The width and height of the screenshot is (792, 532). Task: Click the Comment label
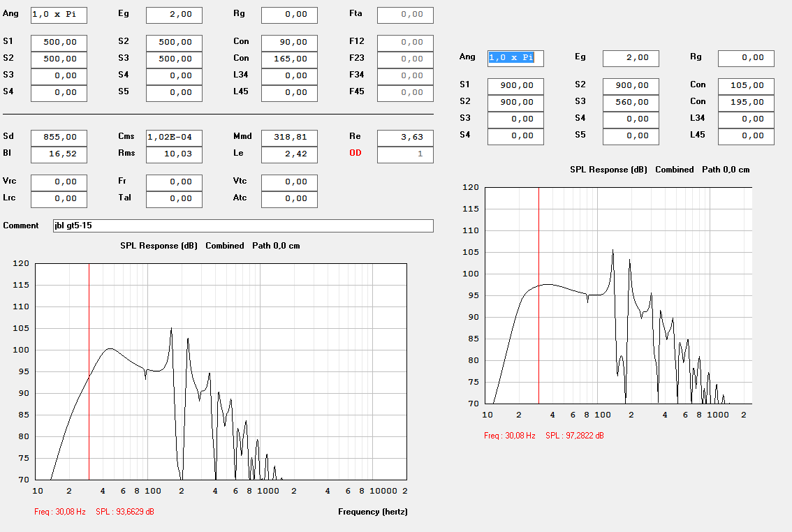[21, 226]
